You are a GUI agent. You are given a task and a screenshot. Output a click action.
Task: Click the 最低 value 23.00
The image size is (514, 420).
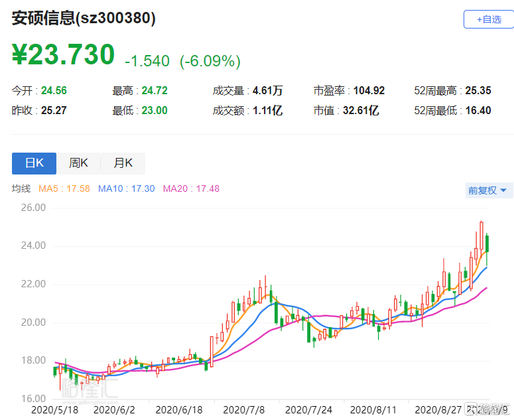(x=155, y=111)
